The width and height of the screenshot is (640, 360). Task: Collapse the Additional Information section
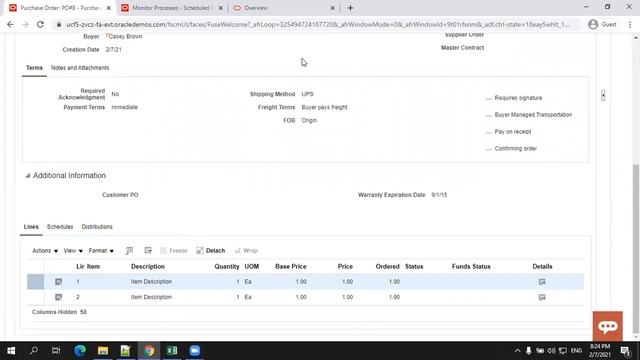pos(27,176)
